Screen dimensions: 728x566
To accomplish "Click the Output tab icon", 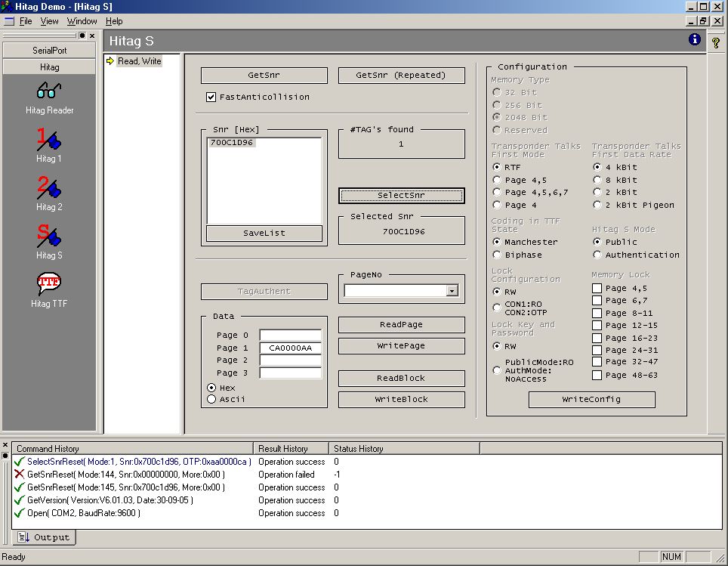I will pyautogui.click(x=23, y=537).
